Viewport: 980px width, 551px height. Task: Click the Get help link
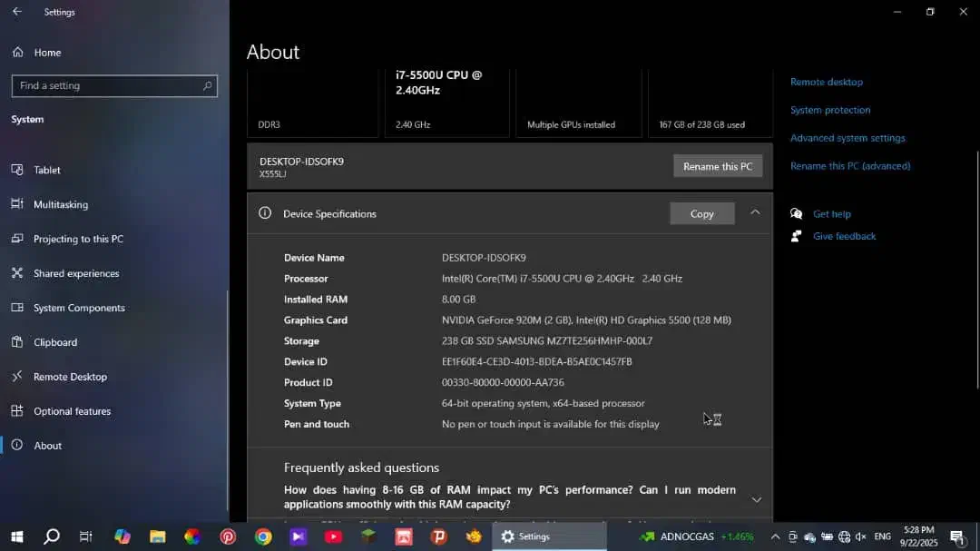tap(831, 214)
